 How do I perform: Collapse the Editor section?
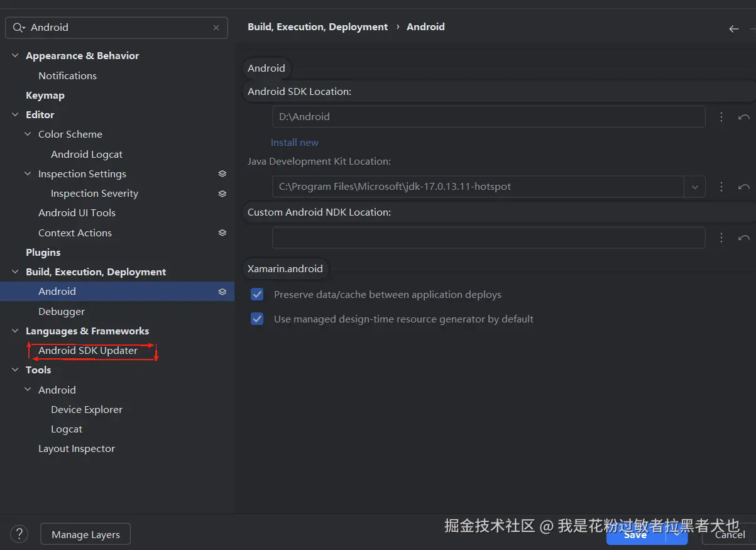coord(15,115)
